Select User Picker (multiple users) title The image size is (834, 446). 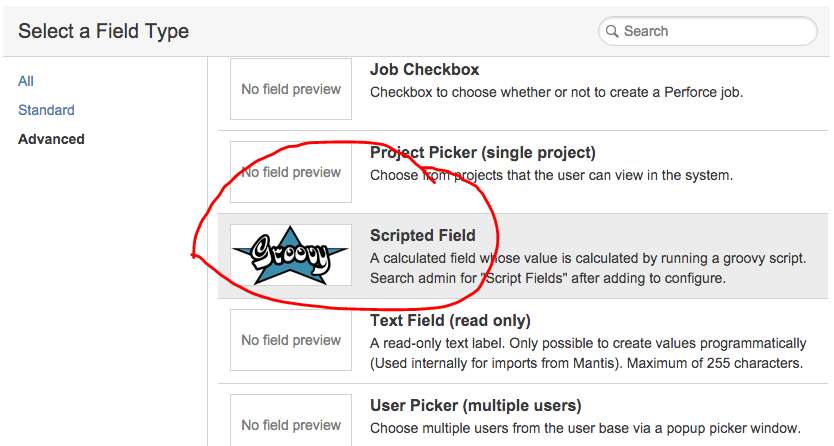coord(476,406)
